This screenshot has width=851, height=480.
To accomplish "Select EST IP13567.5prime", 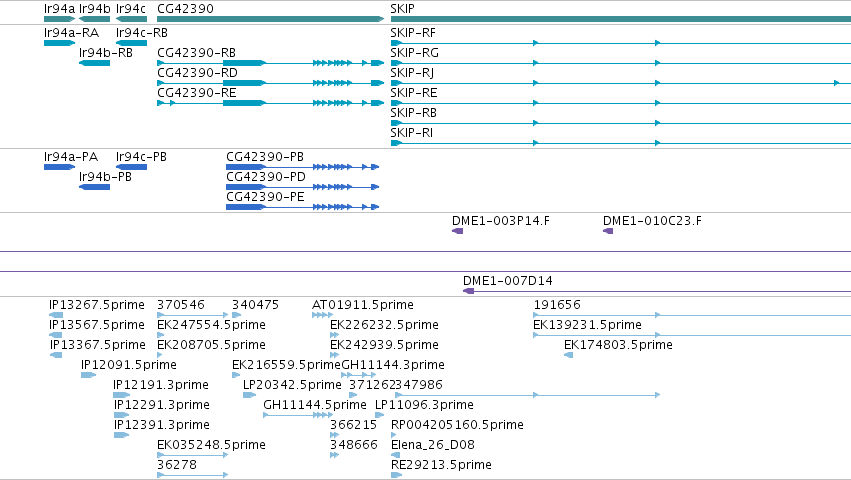I will point(97,325).
